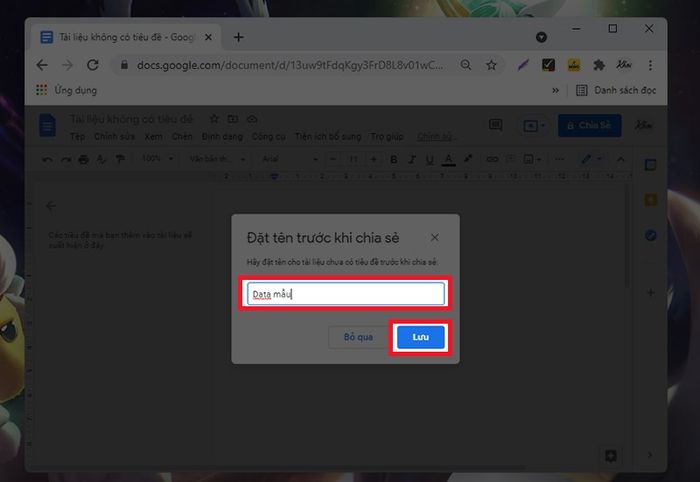Decrease font size with minus button
The width and height of the screenshot is (700, 482).
[333, 159]
